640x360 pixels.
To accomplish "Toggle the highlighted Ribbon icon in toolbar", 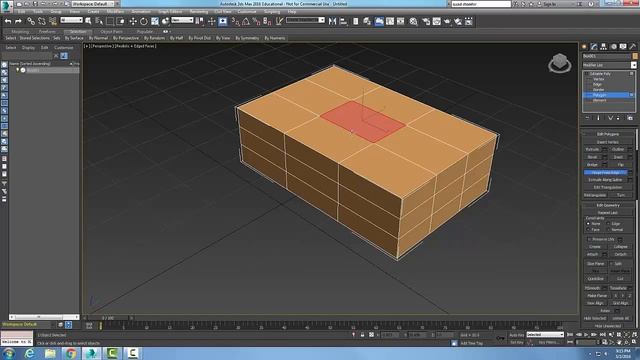I will 379,21.
